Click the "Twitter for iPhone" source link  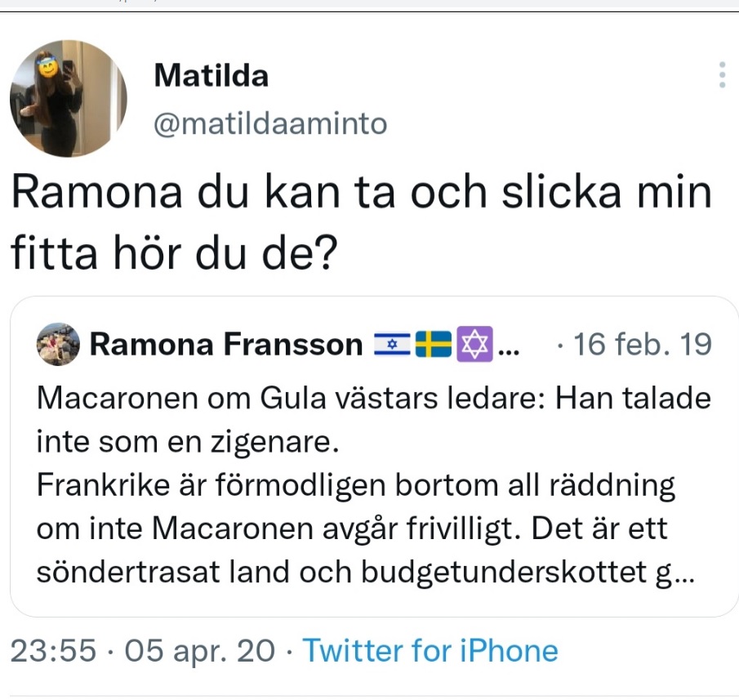click(430, 651)
